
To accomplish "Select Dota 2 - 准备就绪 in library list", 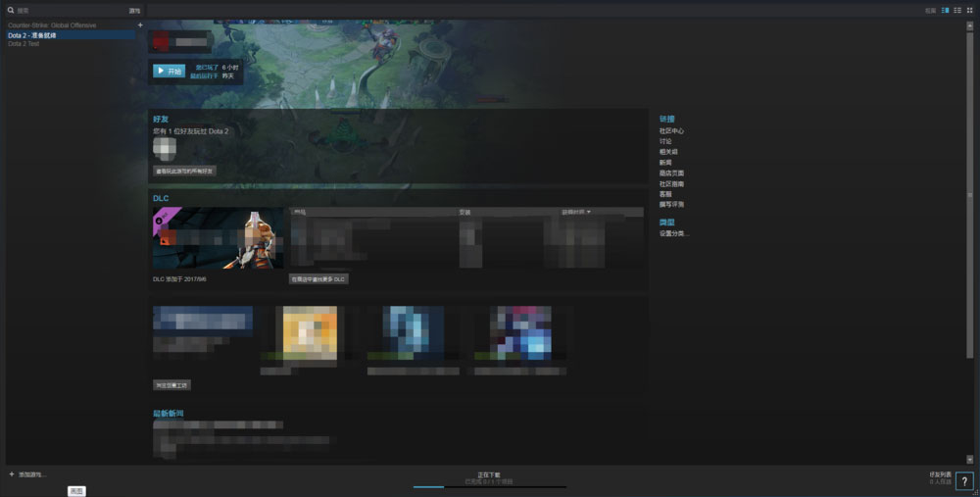I will click(x=71, y=35).
